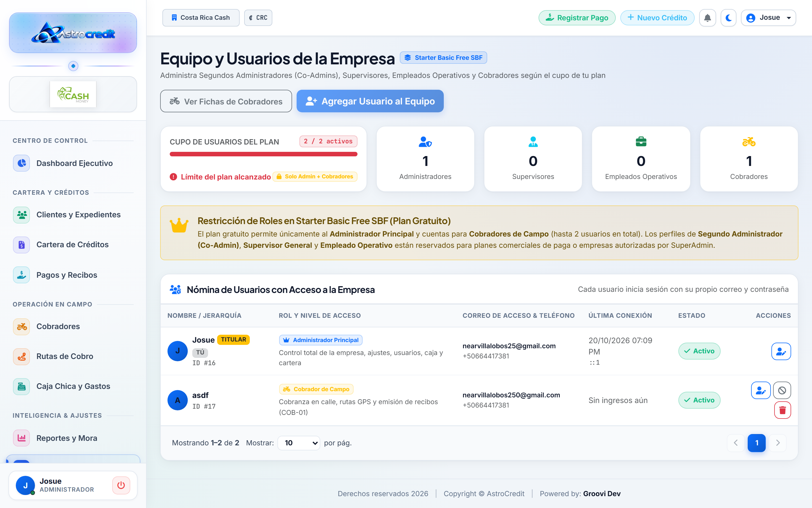Image resolution: width=812 pixels, height=508 pixels.
Task: Click the Supervisores count card
Action: pyautogui.click(x=533, y=159)
